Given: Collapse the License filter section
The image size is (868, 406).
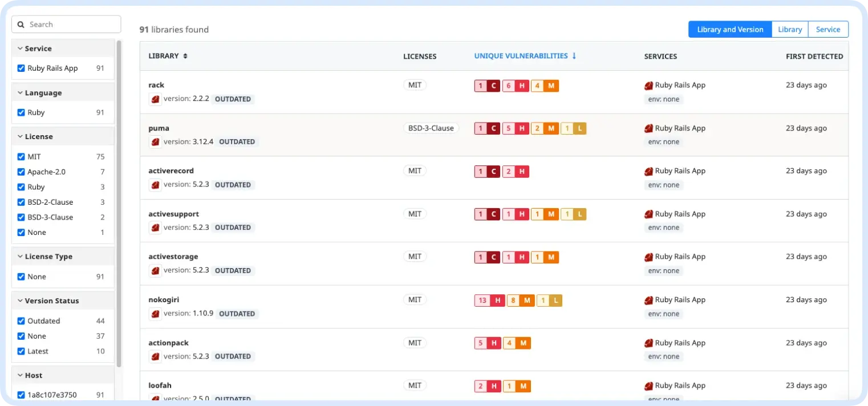Looking at the screenshot, I should tap(20, 137).
